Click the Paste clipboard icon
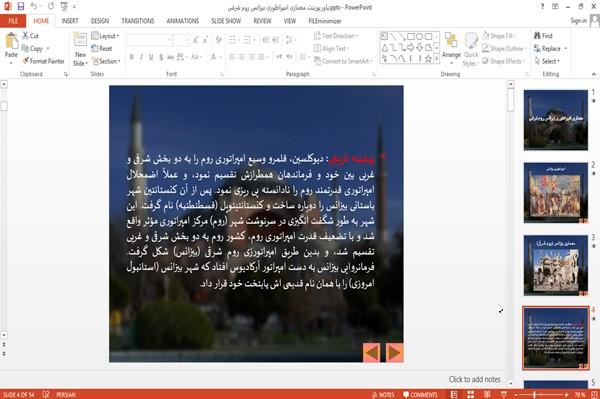600x399 pixels. point(11,41)
